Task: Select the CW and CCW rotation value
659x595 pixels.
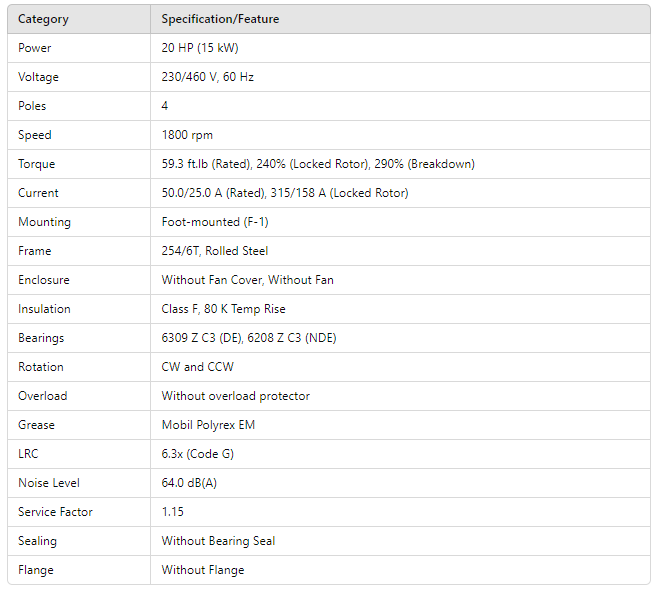Action: click(x=198, y=367)
